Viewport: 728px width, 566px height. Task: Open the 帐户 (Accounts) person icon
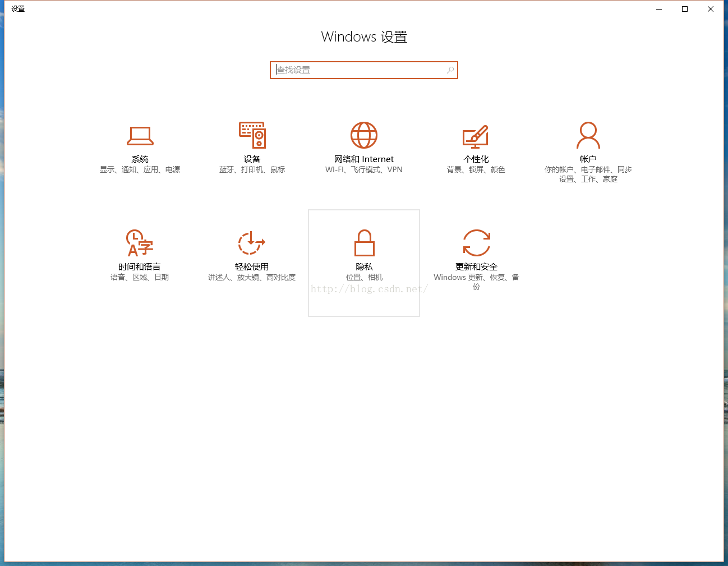[x=588, y=135]
